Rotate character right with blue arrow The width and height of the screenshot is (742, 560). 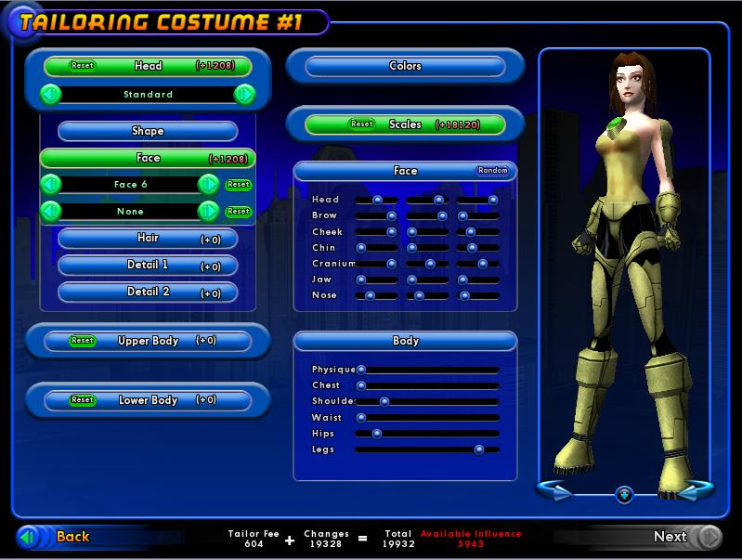pyautogui.click(x=695, y=490)
